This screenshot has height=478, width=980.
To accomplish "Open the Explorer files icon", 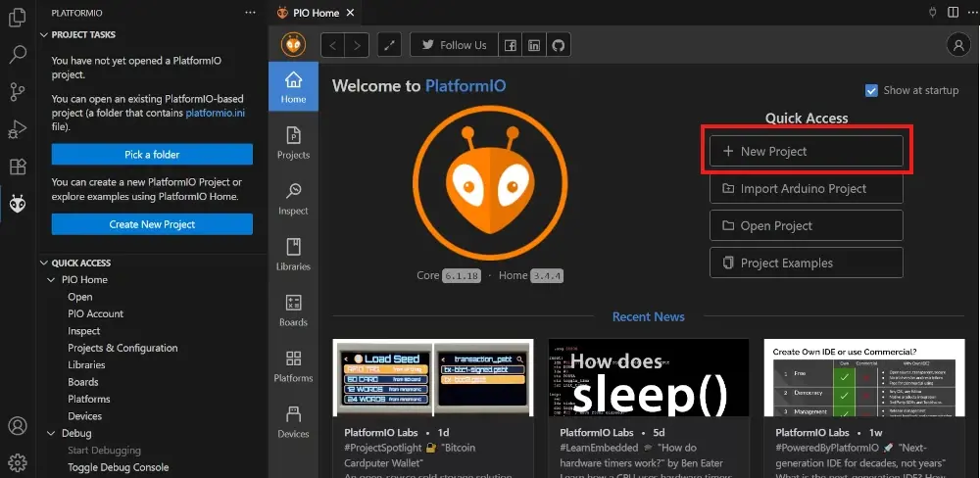I will pyautogui.click(x=17, y=18).
